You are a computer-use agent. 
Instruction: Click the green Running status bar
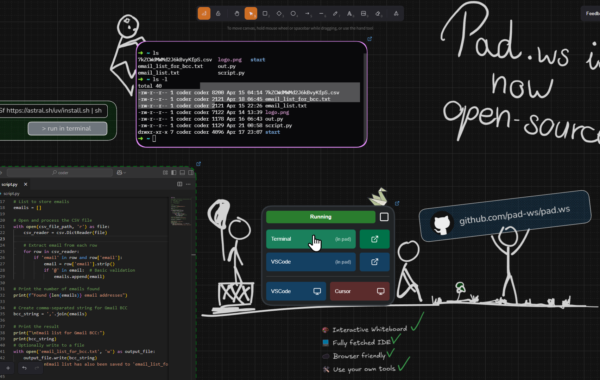point(321,217)
